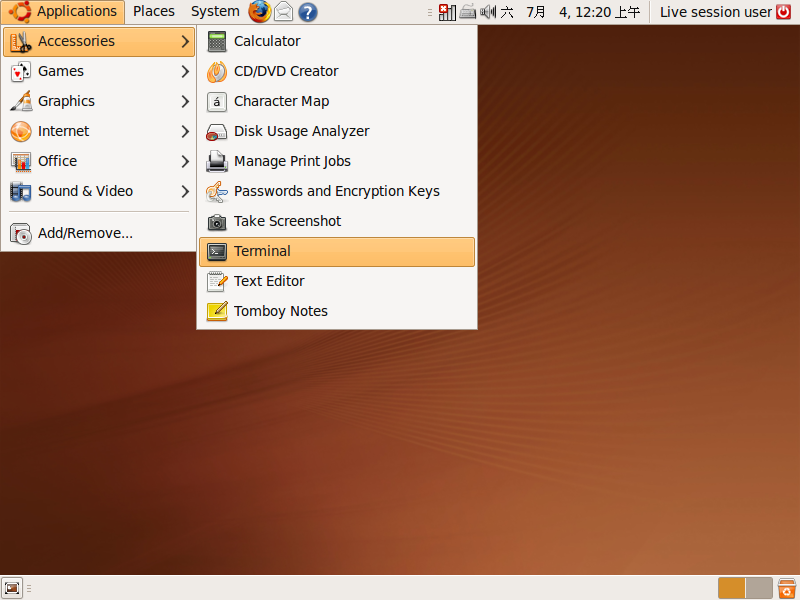Viewport: 800px width, 600px height.
Task: Click the Calculator icon in Accessories menu
Action: 217,41
